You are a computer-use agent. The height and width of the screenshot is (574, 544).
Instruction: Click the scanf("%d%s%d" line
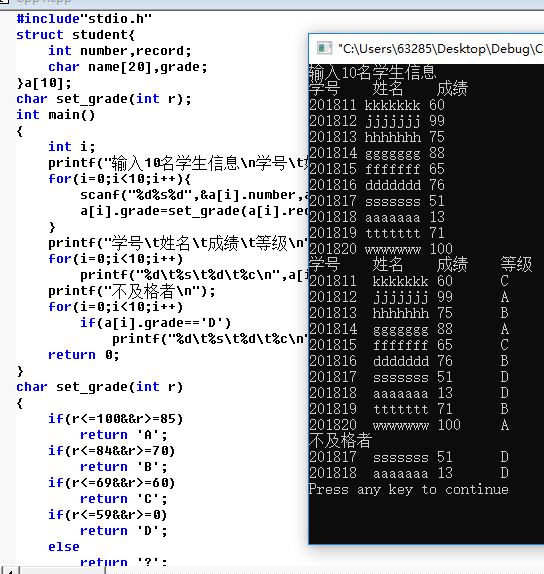tap(194, 195)
